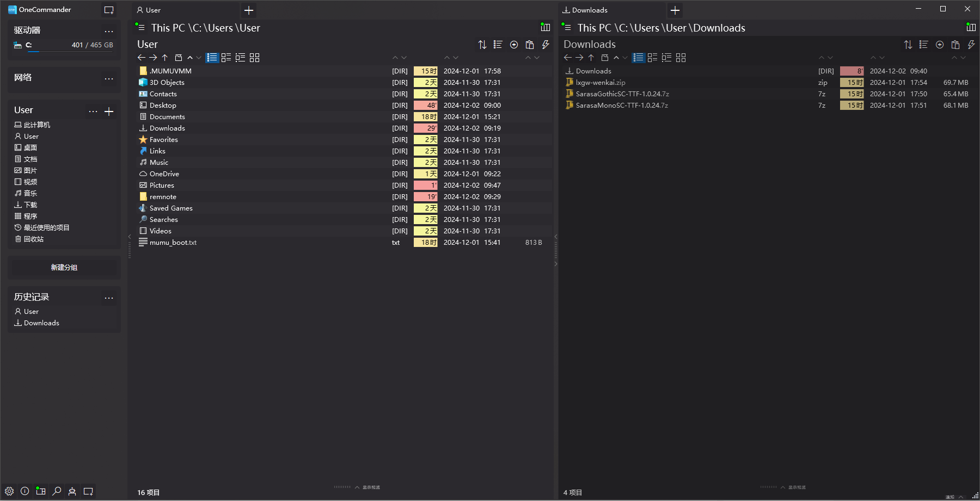Click the search magnifier icon in bottom toolbar
Screen dimensions: 980x501
[x=57, y=491]
